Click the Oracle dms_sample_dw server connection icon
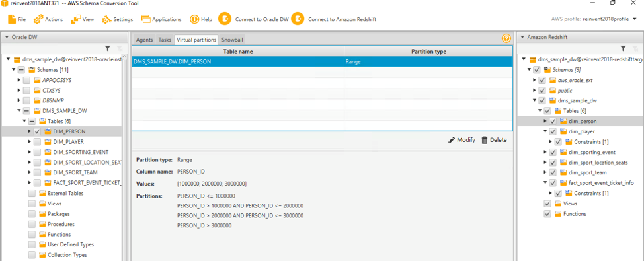Viewport: 644px width, 261px height. [x=17, y=59]
